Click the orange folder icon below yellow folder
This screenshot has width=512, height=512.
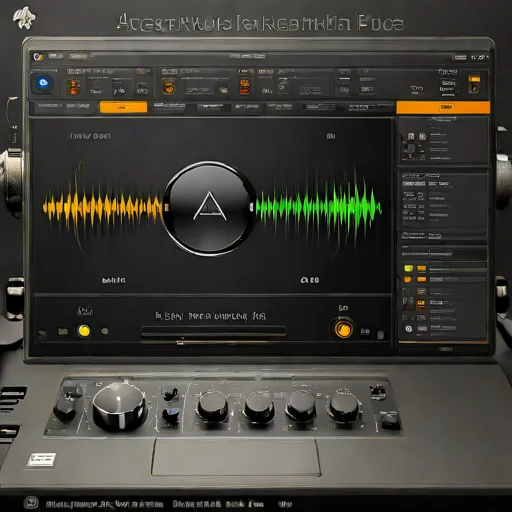[x=408, y=279]
